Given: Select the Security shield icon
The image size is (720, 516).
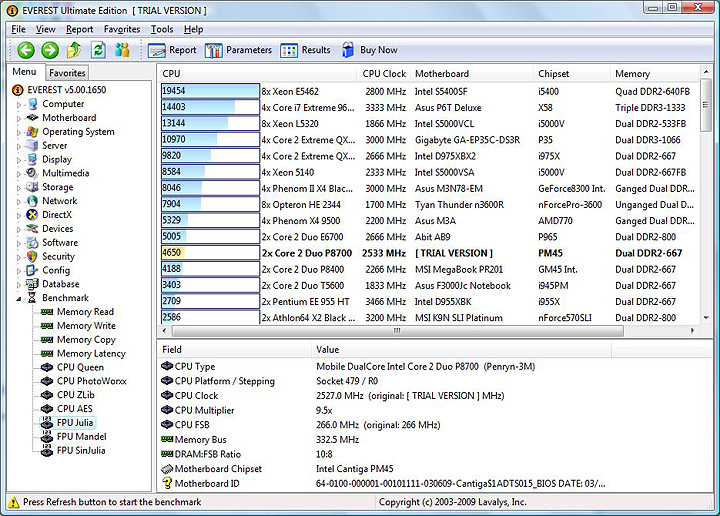Looking at the screenshot, I should (32, 256).
